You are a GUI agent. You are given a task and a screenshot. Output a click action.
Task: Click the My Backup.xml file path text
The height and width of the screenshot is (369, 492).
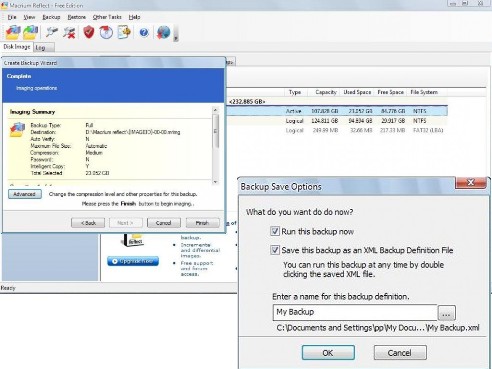coord(378,328)
